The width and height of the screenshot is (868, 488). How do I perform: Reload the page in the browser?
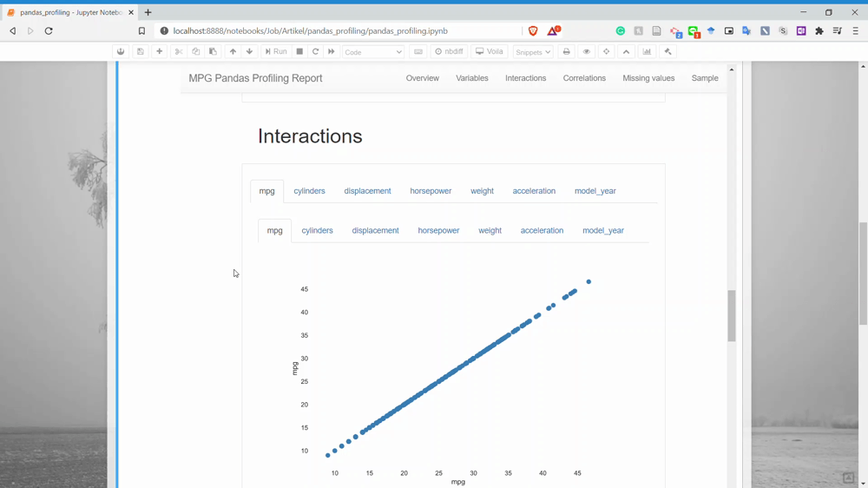coord(49,31)
